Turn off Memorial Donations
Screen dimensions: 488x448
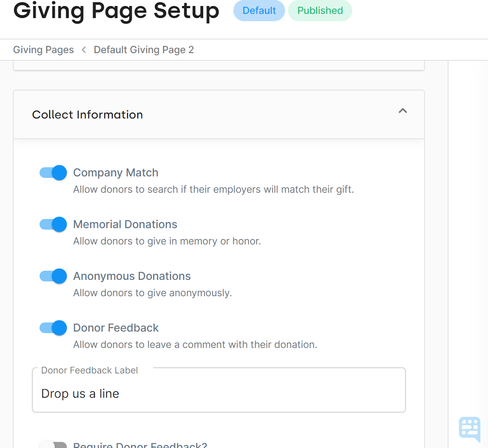[x=53, y=224]
